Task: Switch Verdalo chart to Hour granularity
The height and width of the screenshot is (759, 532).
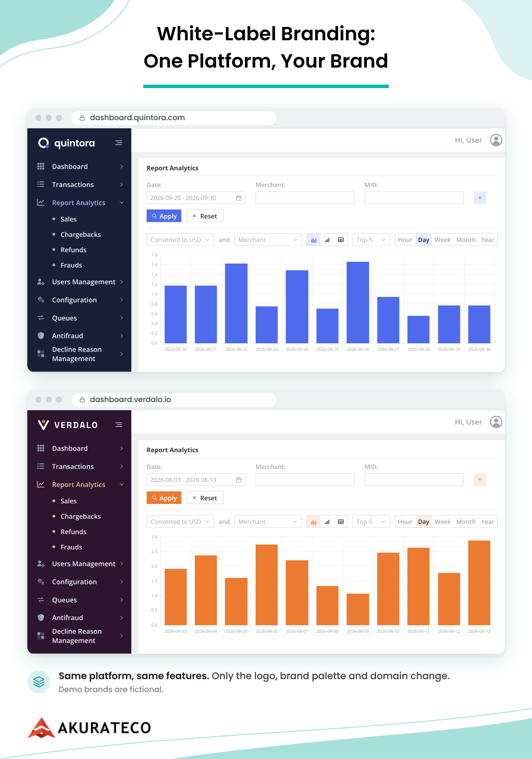Action: pyautogui.click(x=405, y=522)
